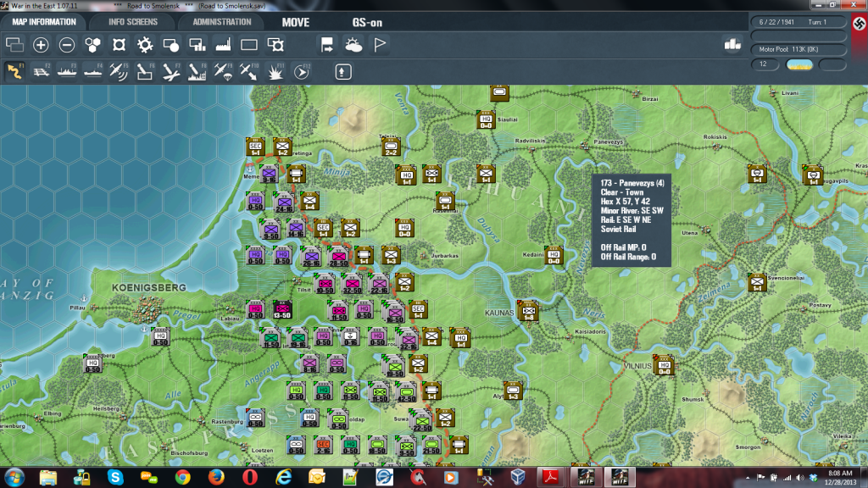Select the F7 bomb airfield mode icon
This screenshot has height=488, width=868.
point(170,71)
